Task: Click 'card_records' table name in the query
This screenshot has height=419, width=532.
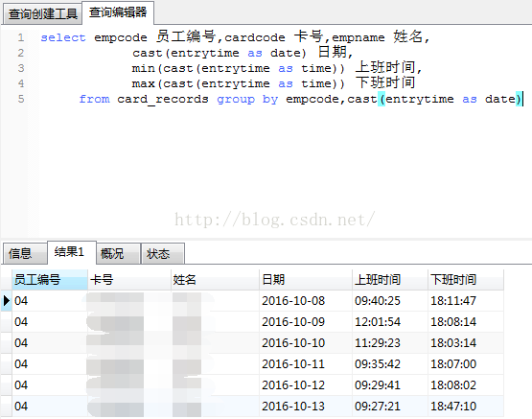Action: pyautogui.click(x=163, y=100)
